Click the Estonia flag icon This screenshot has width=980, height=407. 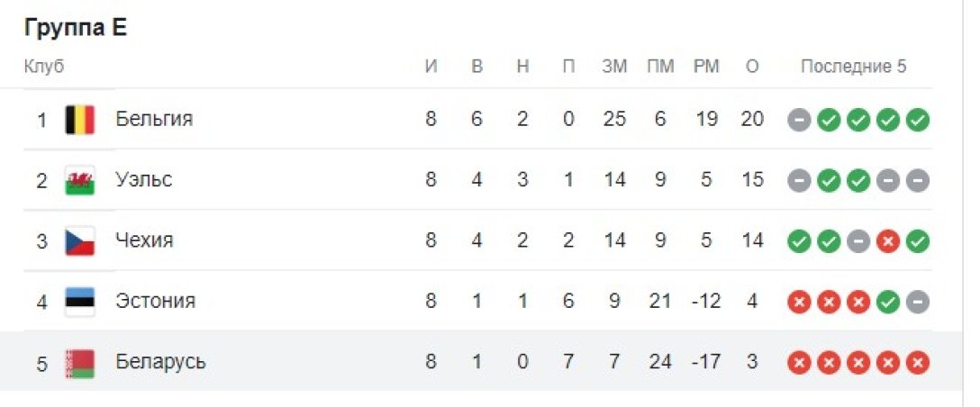click(x=80, y=301)
